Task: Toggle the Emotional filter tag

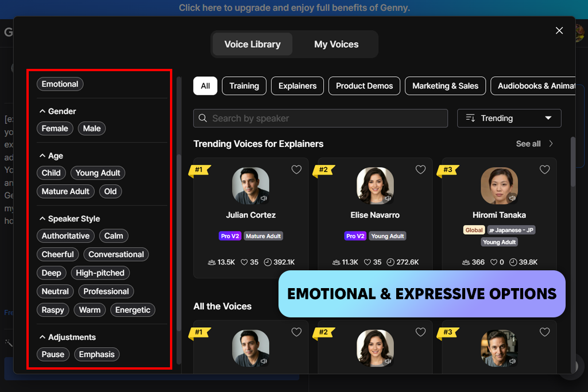Action: (60, 84)
